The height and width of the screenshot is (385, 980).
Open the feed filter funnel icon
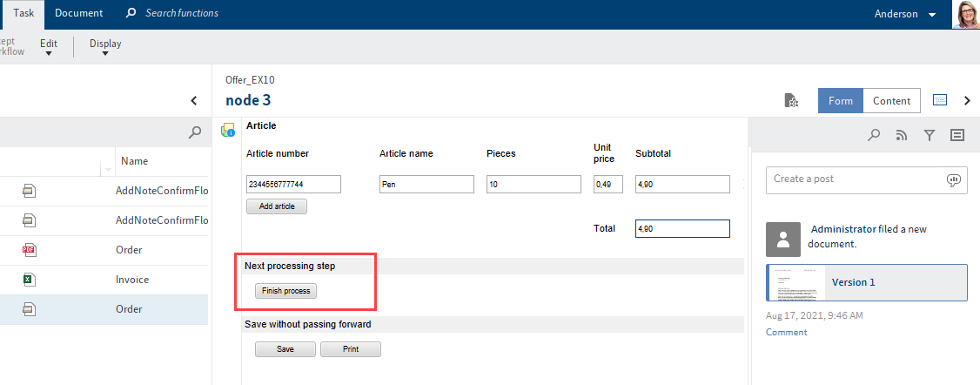click(x=930, y=135)
